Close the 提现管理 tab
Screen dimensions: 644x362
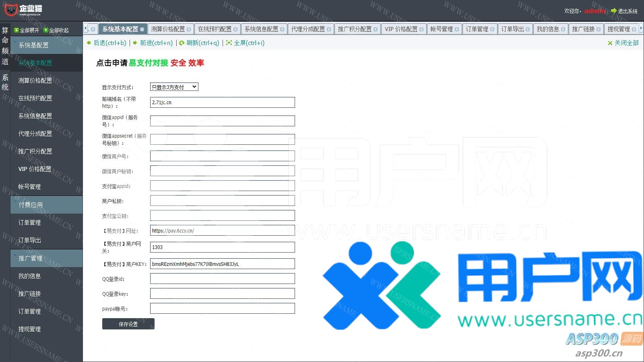(634, 29)
